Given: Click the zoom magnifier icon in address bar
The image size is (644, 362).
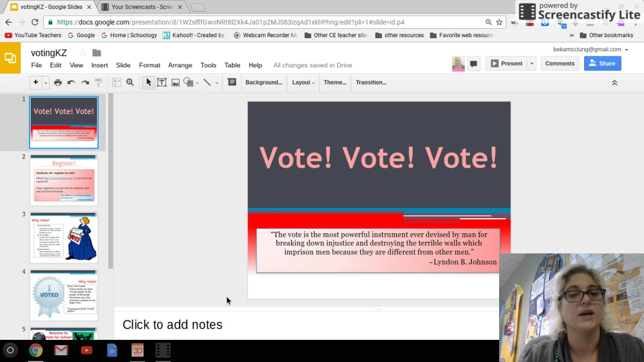Looking at the screenshot, I should pyautogui.click(x=489, y=22).
